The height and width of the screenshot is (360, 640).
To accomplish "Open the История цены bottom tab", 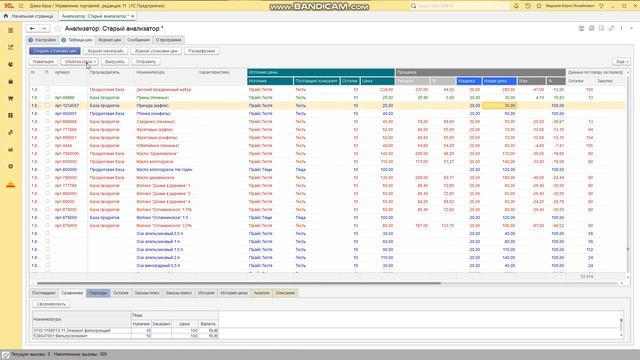I will pos(234,293).
